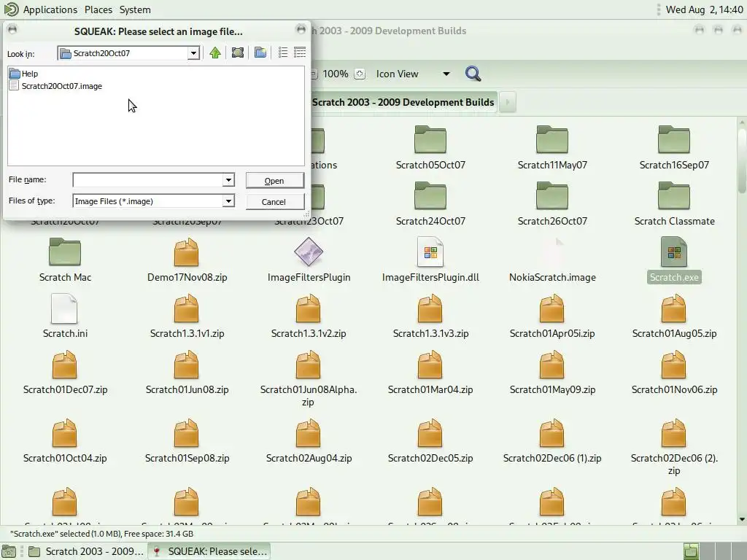
Task: Select the Scratch11May07 folder
Action: click(x=552, y=147)
